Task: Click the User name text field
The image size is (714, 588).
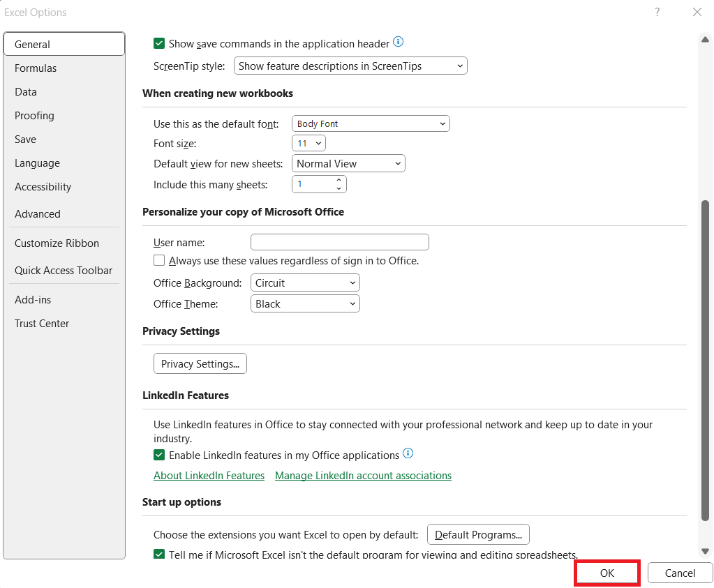Action: pos(340,242)
